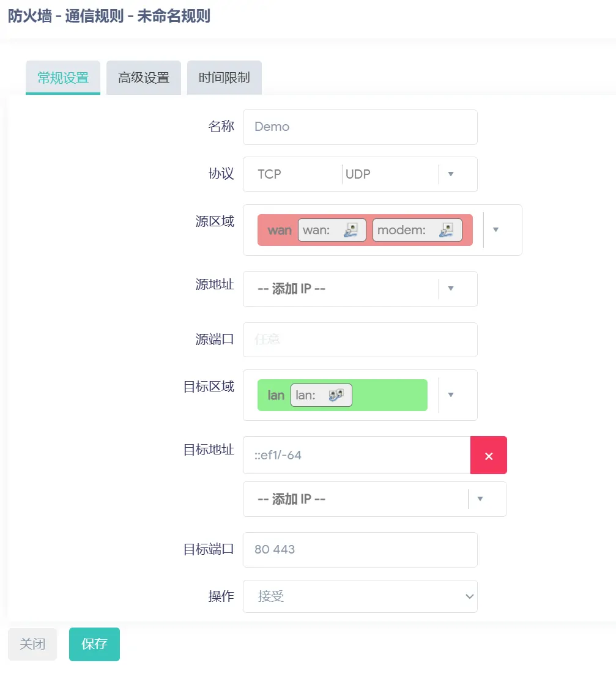Select the 常规设置 tab

click(x=62, y=77)
